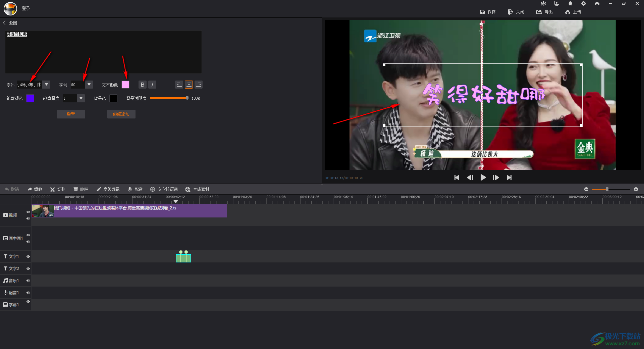644x349 pixels.
Task: Click the Reset (重置) button
Action: [71, 114]
